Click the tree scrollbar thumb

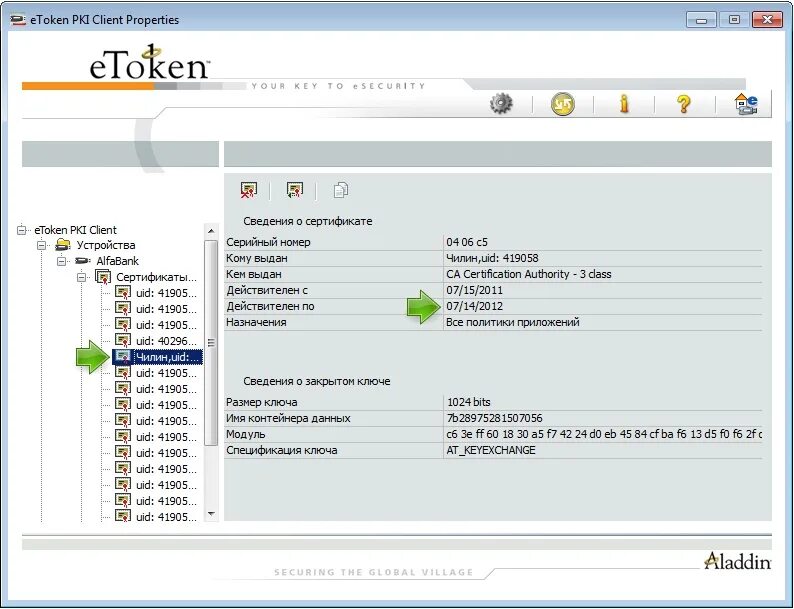click(211, 343)
